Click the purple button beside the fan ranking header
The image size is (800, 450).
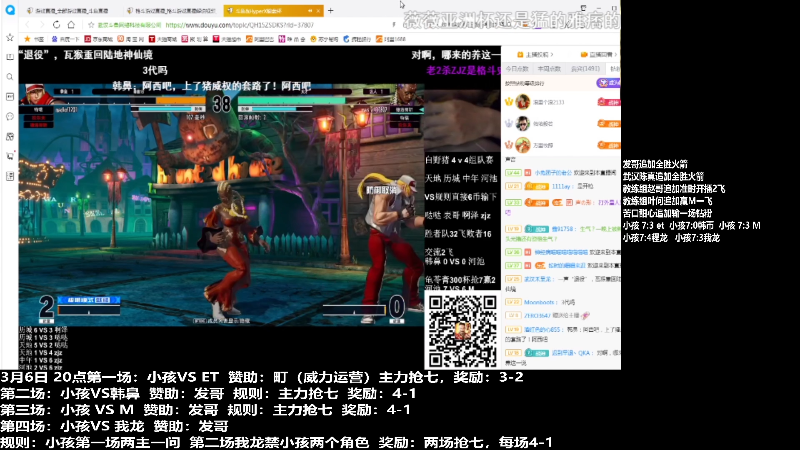(608, 83)
